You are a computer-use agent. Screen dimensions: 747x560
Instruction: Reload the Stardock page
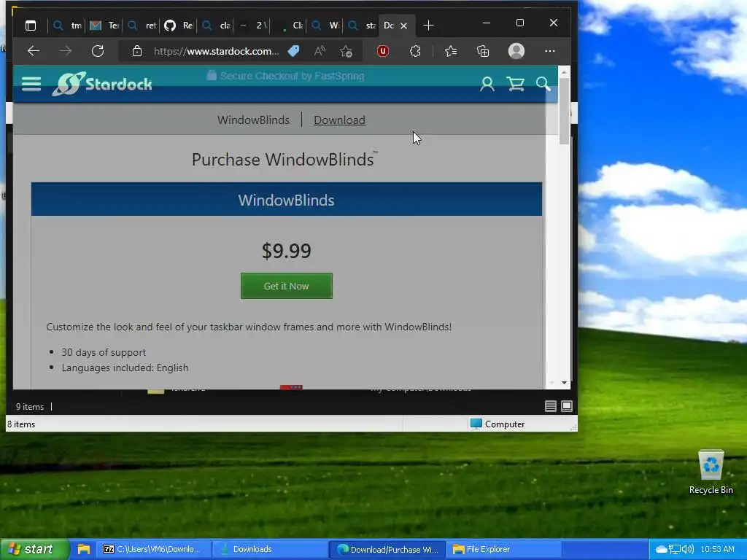pyautogui.click(x=98, y=51)
